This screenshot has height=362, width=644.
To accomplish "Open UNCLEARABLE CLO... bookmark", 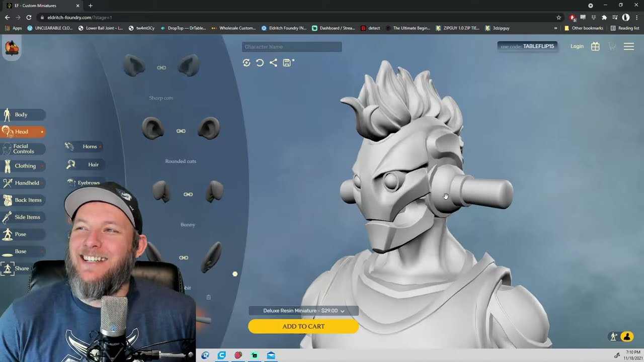I will pyautogui.click(x=50, y=28).
